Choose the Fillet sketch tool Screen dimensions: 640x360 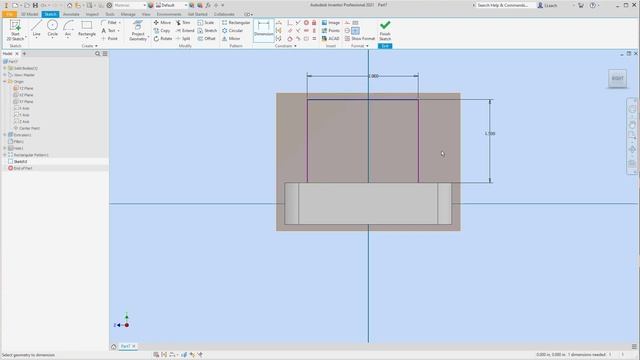click(x=110, y=22)
